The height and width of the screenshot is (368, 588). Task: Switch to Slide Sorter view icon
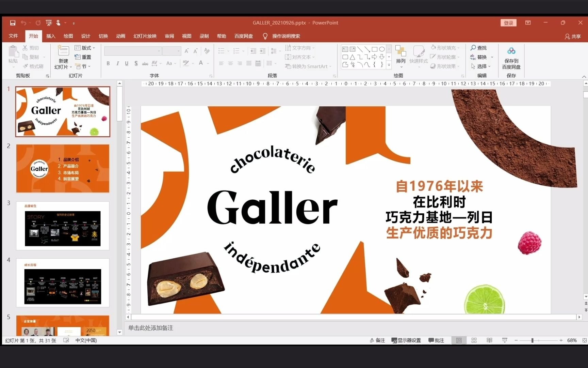tap(474, 340)
